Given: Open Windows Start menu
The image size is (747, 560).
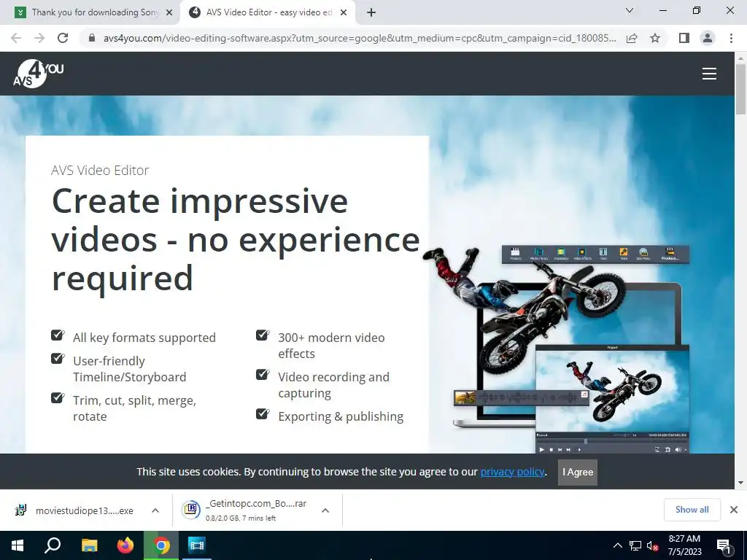Looking at the screenshot, I should pos(18,545).
